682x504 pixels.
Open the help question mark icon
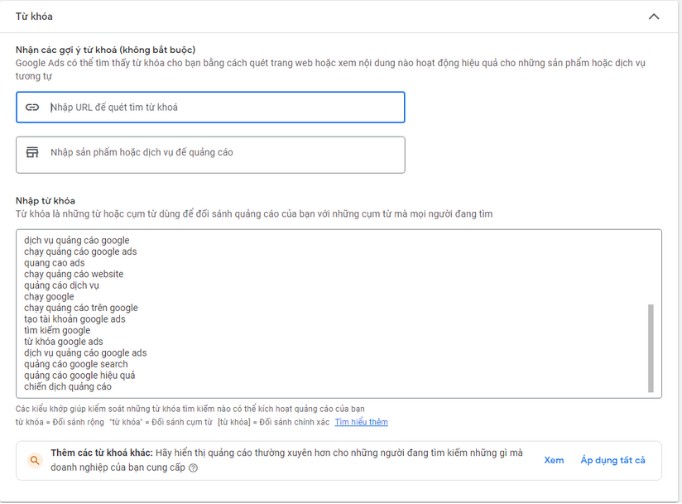coord(193,467)
